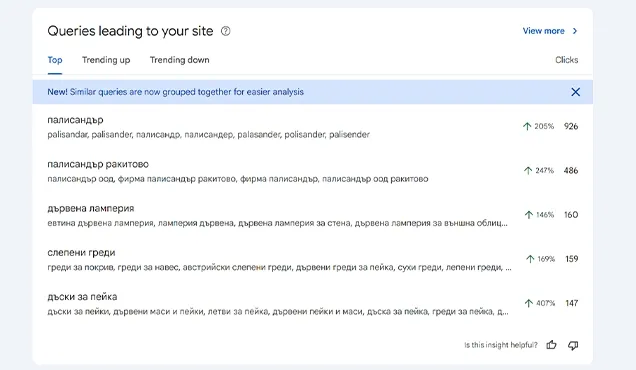
Task: Click the Clicks column header
Action: (566, 60)
